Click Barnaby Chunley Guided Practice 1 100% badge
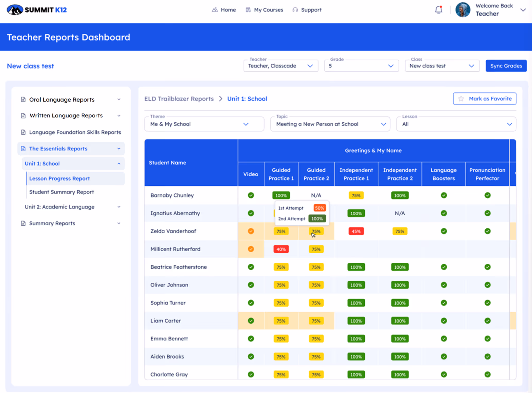532x393 pixels. (281, 195)
